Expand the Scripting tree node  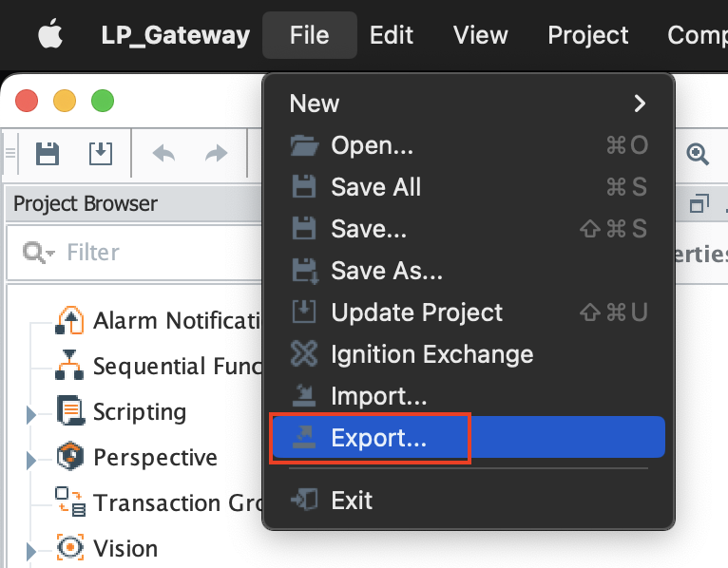[x=31, y=414]
